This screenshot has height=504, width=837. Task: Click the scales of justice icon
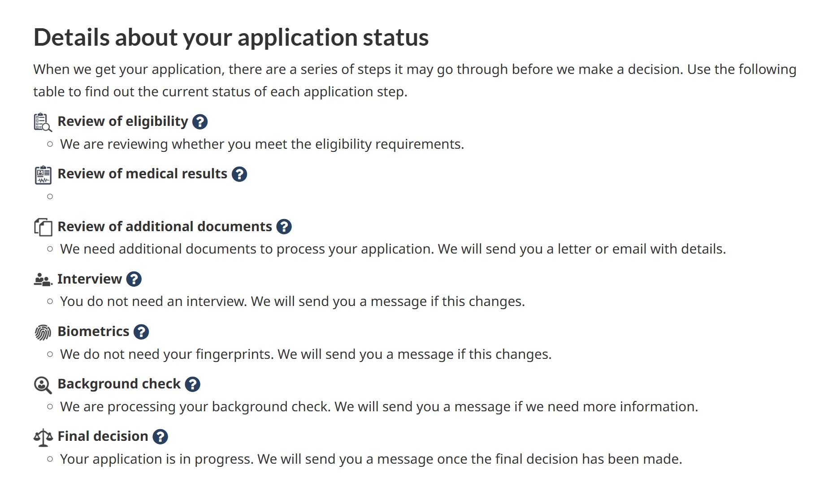43,437
